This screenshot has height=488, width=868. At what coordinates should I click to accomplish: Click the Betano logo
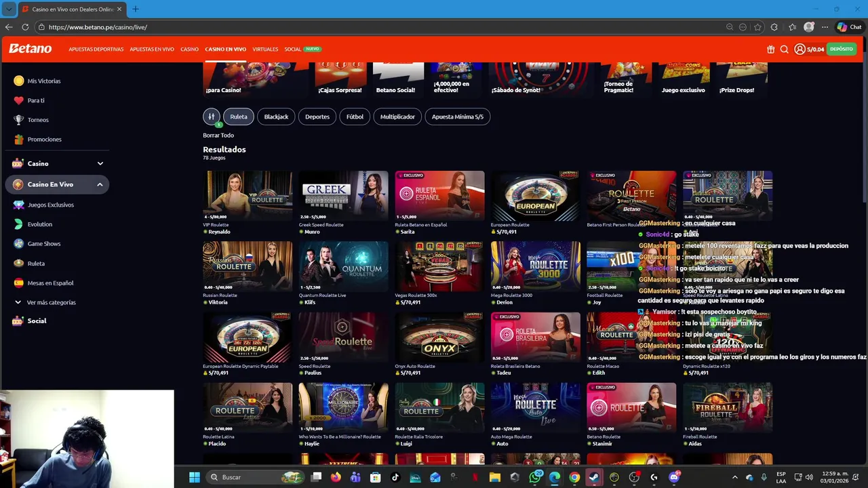click(x=30, y=49)
